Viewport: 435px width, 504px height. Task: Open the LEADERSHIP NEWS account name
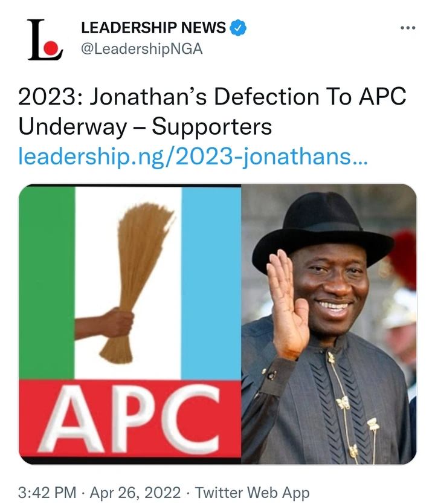(153, 28)
